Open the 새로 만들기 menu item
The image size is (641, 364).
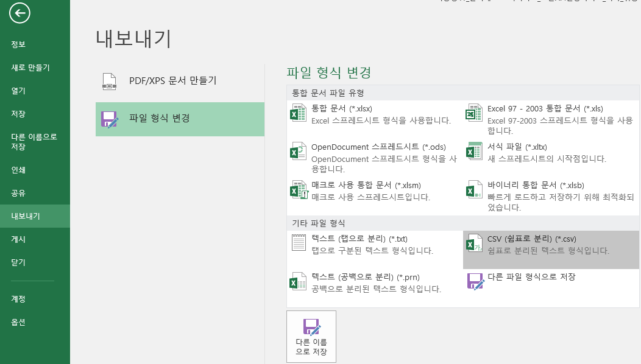pos(35,68)
